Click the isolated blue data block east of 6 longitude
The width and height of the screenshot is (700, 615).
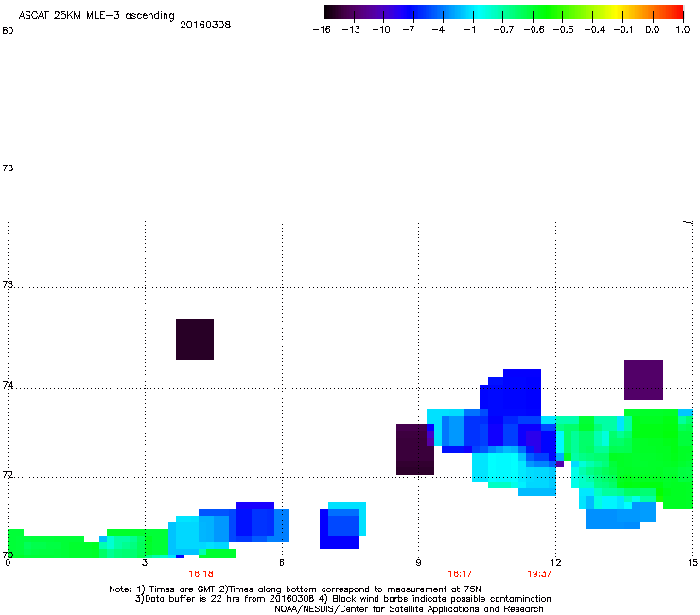(341, 527)
